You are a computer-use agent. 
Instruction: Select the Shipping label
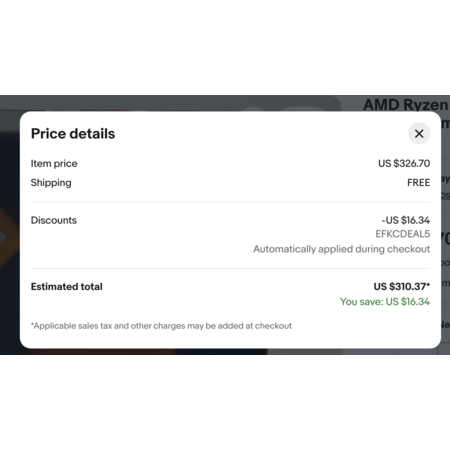51,183
